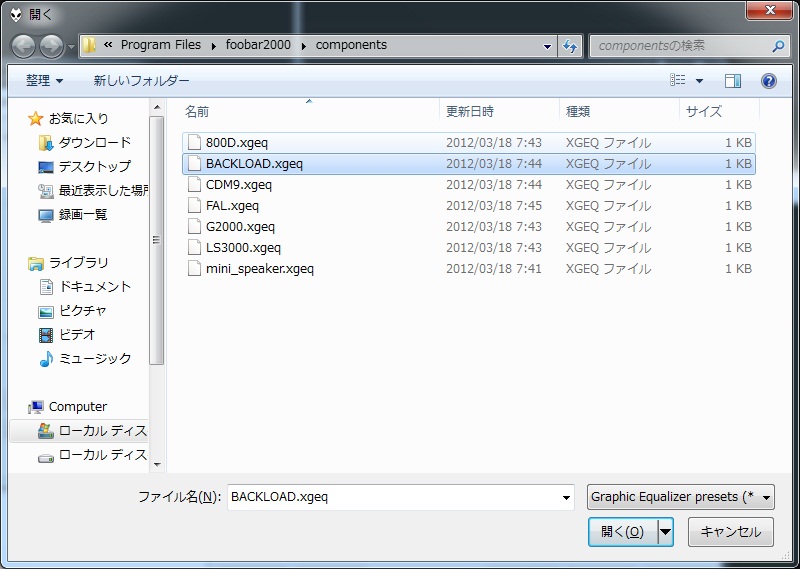Open the ファイル名 dropdown arrow
The image size is (800, 569).
point(566,498)
